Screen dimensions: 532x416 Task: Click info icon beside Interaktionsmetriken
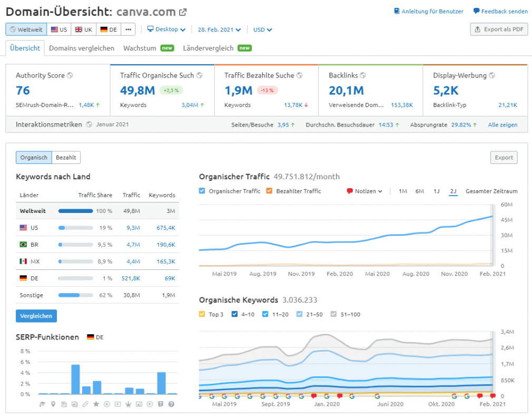[x=89, y=124]
